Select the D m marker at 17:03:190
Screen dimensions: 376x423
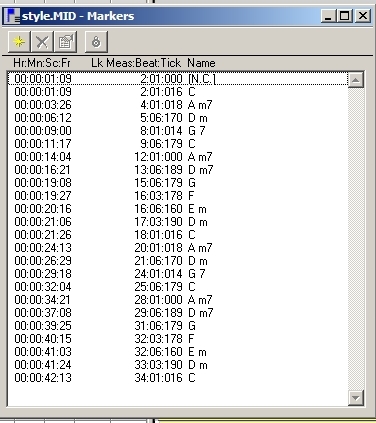click(x=178, y=222)
